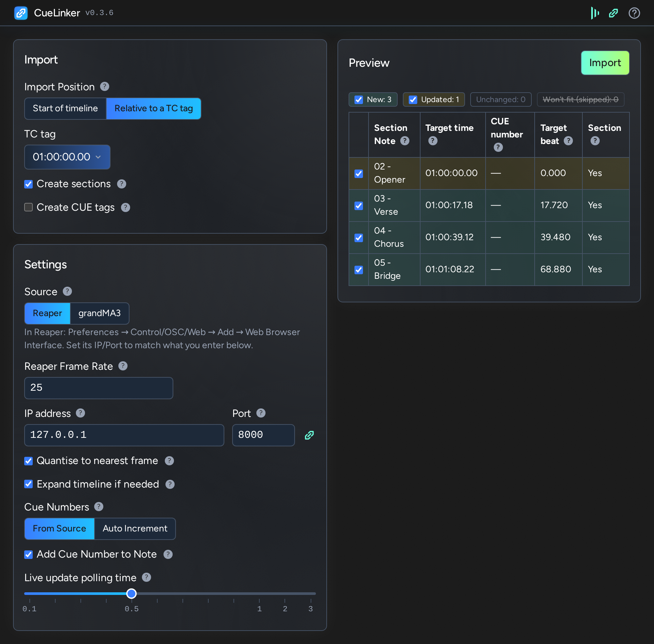Show help for Target time column
Screen dimensions: 654x644
pos(433,141)
